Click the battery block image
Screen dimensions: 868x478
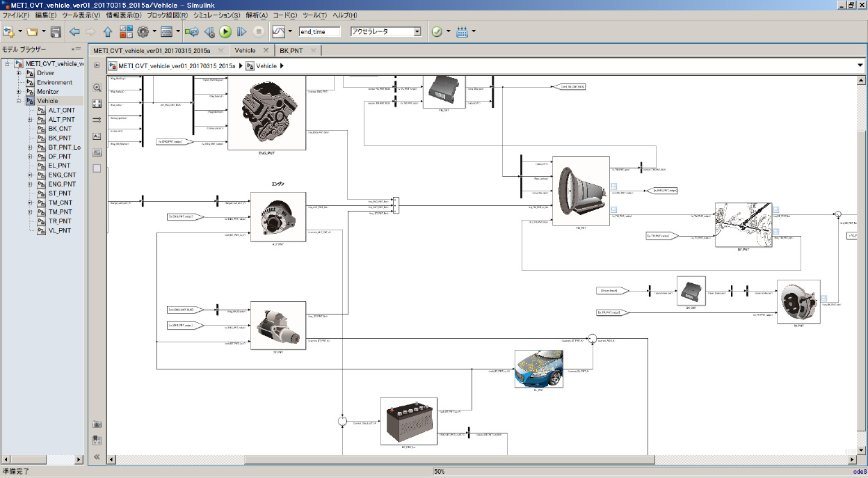point(409,420)
